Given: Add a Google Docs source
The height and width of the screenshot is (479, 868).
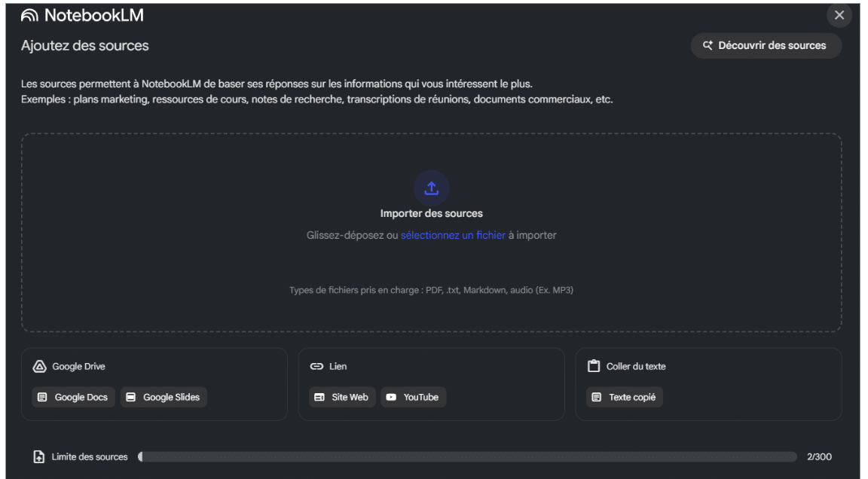Looking at the screenshot, I should click(74, 397).
